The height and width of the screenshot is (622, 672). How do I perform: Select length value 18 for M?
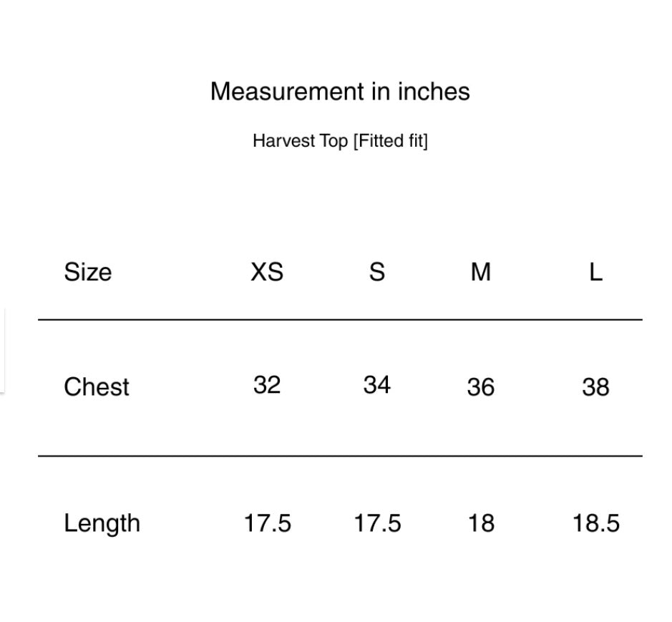(x=481, y=523)
